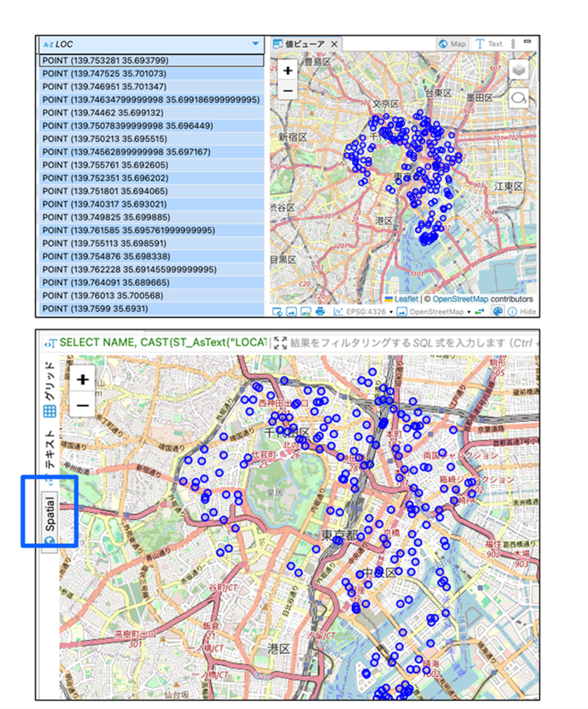Open the map layers control
This screenshot has height=709, width=588.
[x=518, y=70]
